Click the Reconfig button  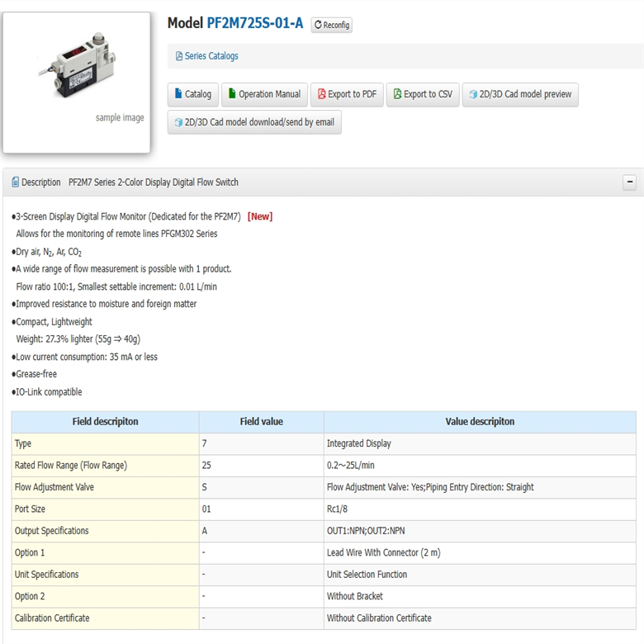tap(331, 25)
